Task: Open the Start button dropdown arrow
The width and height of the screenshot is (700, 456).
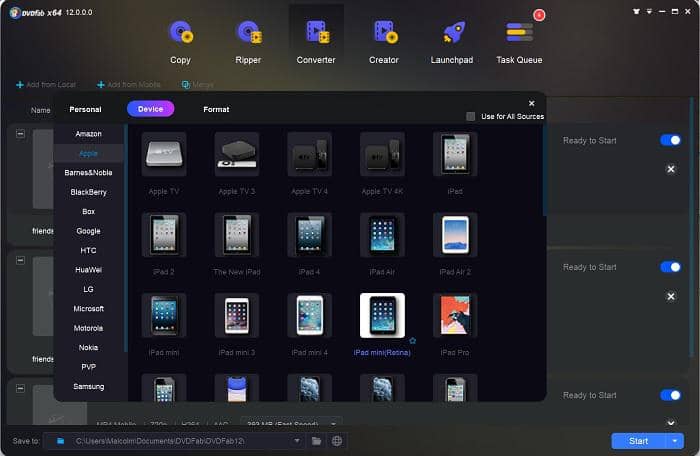Action: 675,441
